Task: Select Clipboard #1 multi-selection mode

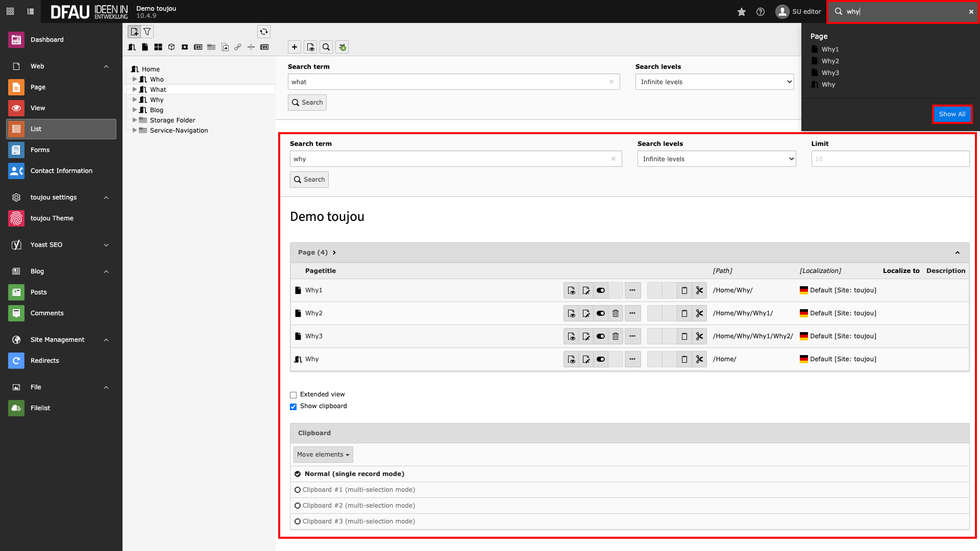Action: pyautogui.click(x=298, y=490)
